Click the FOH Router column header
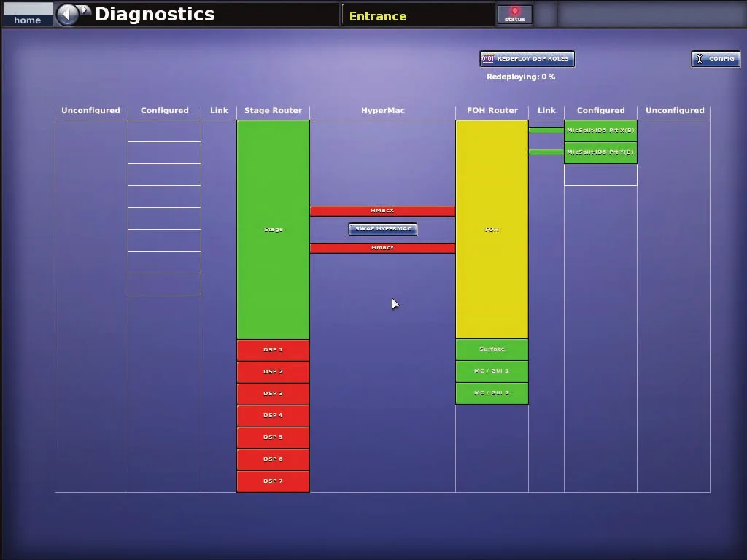Viewport: 747px width, 560px height. pos(492,111)
